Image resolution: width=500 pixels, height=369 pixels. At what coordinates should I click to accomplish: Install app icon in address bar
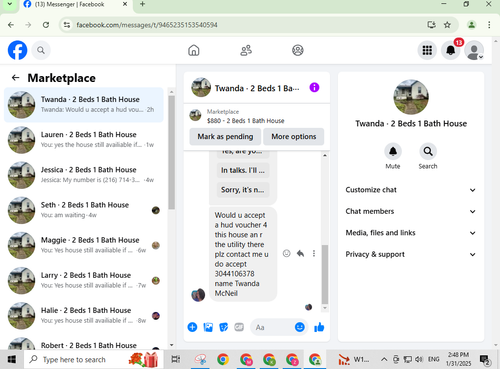pos(431,25)
